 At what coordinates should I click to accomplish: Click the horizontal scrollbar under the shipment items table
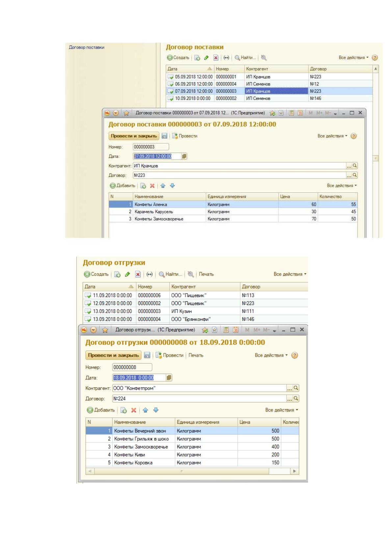tap(193, 471)
